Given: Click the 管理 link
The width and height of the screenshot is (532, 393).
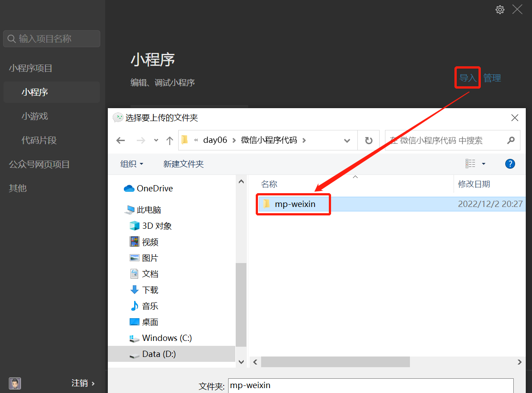Looking at the screenshot, I should 492,78.
